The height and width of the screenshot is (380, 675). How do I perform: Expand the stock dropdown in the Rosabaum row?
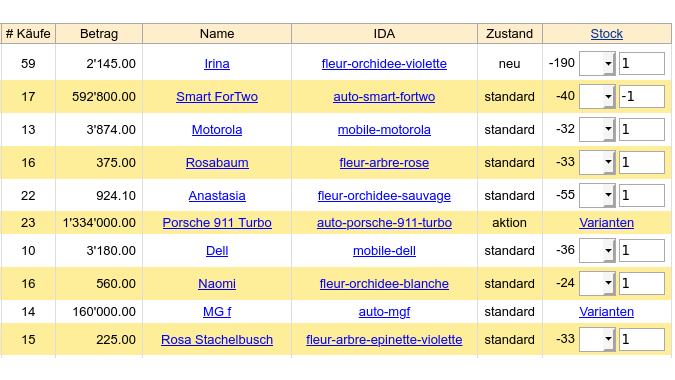coord(597,163)
